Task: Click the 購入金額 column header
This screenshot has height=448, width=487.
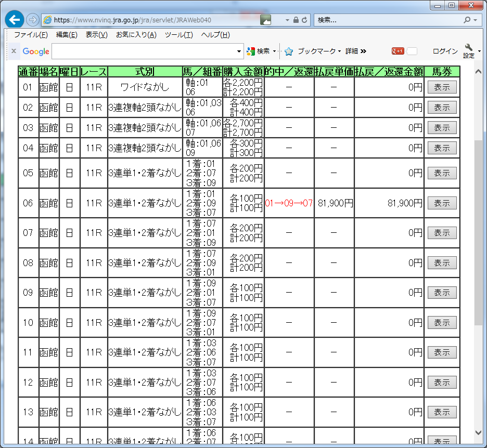Action: [x=243, y=72]
